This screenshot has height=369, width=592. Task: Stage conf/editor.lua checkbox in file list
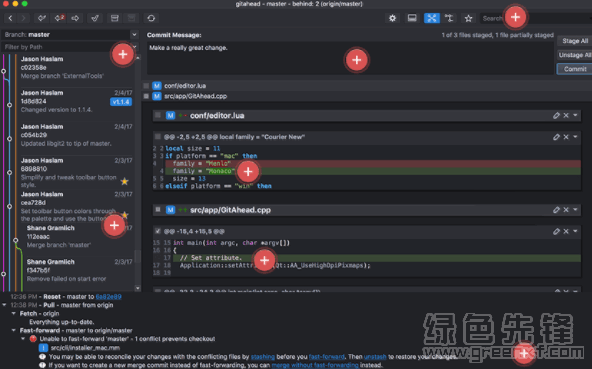146,86
